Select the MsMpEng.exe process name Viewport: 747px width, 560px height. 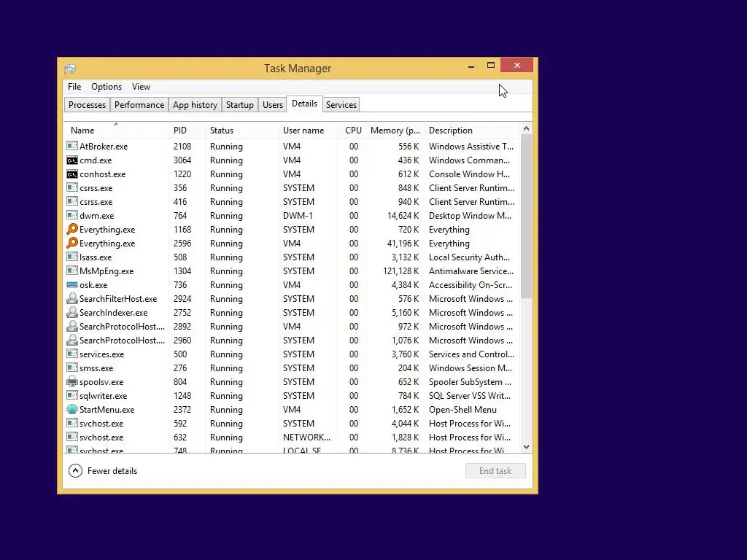[107, 271]
